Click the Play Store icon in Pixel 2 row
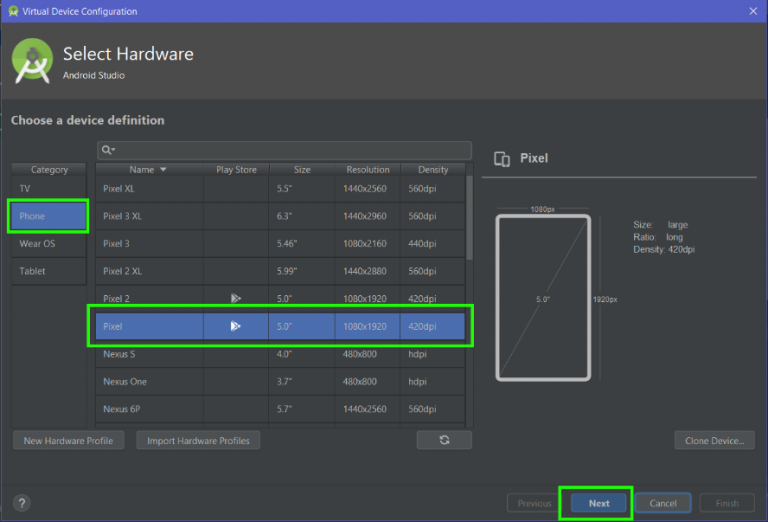This screenshot has width=768, height=522. pyautogui.click(x=236, y=298)
